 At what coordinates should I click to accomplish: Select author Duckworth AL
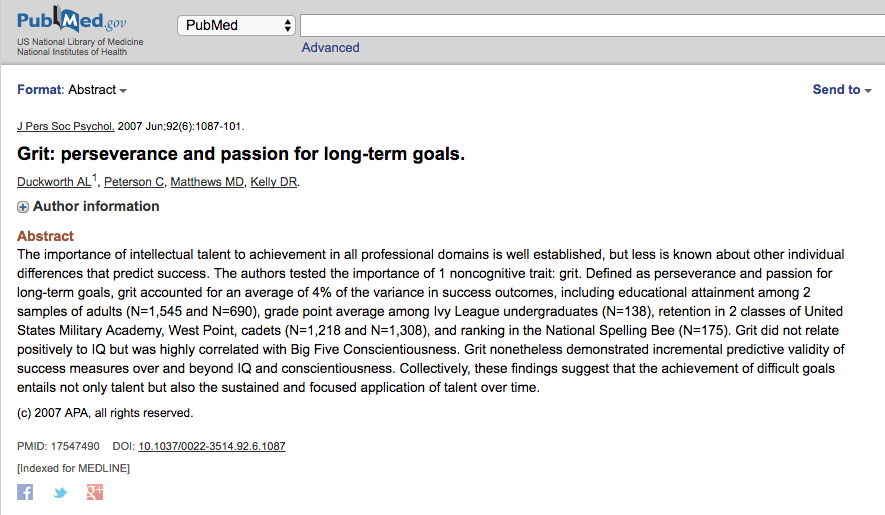click(x=54, y=182)
